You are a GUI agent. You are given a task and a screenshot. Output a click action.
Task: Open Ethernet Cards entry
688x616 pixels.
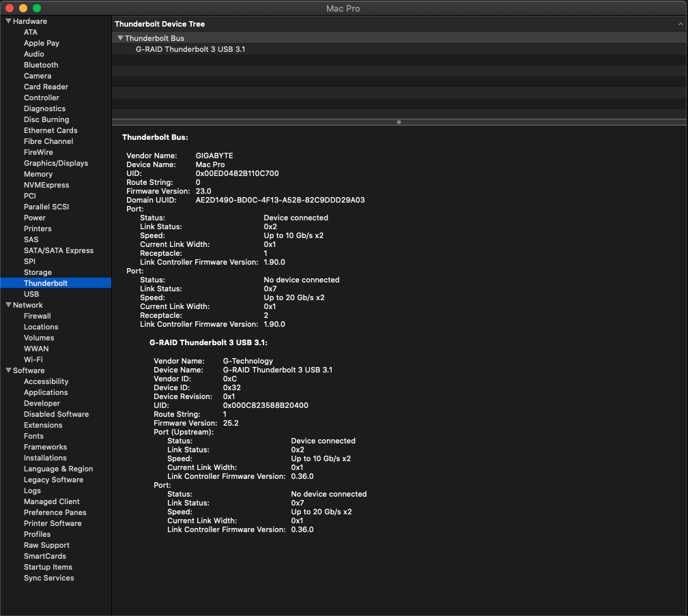[51, 130]
